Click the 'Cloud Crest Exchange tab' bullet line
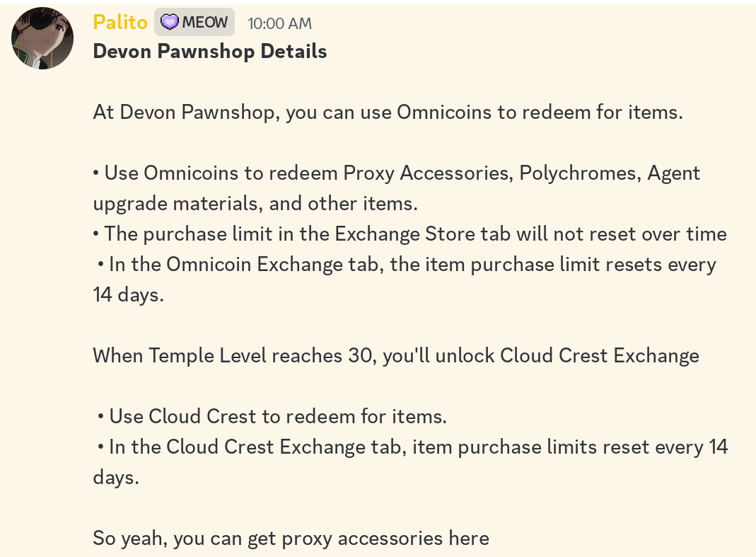This screenshot has height=557, width=756. pos(412,447)
